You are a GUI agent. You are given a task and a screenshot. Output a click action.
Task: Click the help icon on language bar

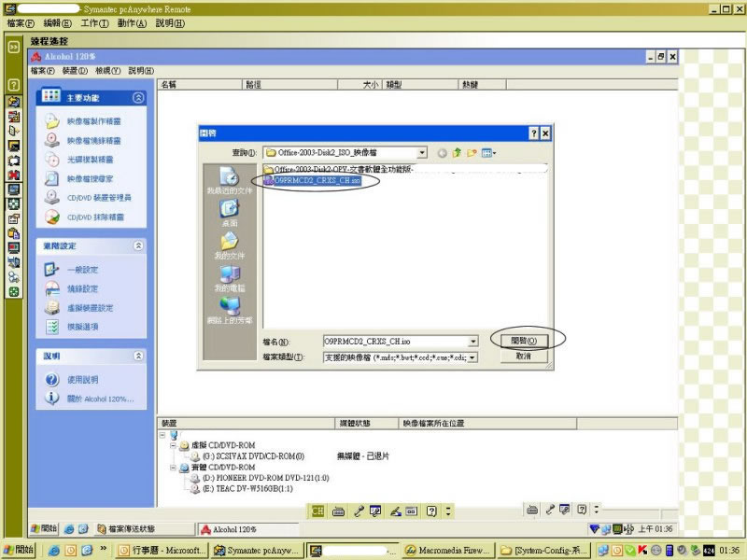click(x=431, y=511)
